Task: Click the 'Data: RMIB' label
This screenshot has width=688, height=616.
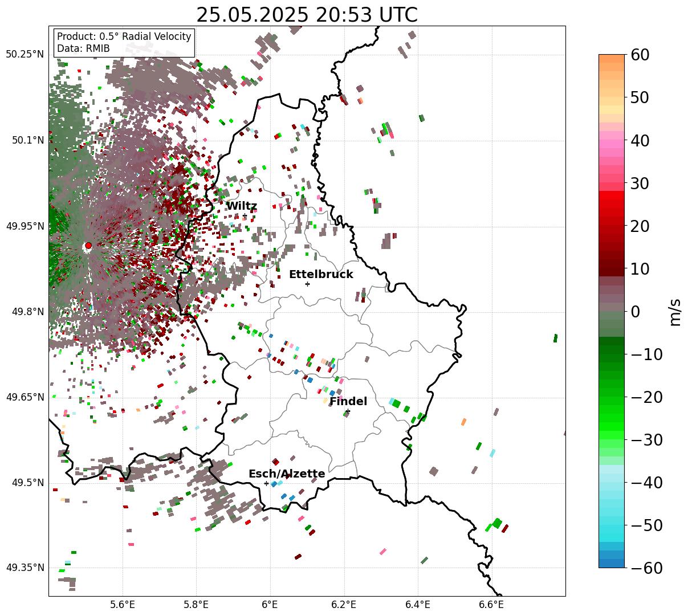Action: (x=83, y=49)
